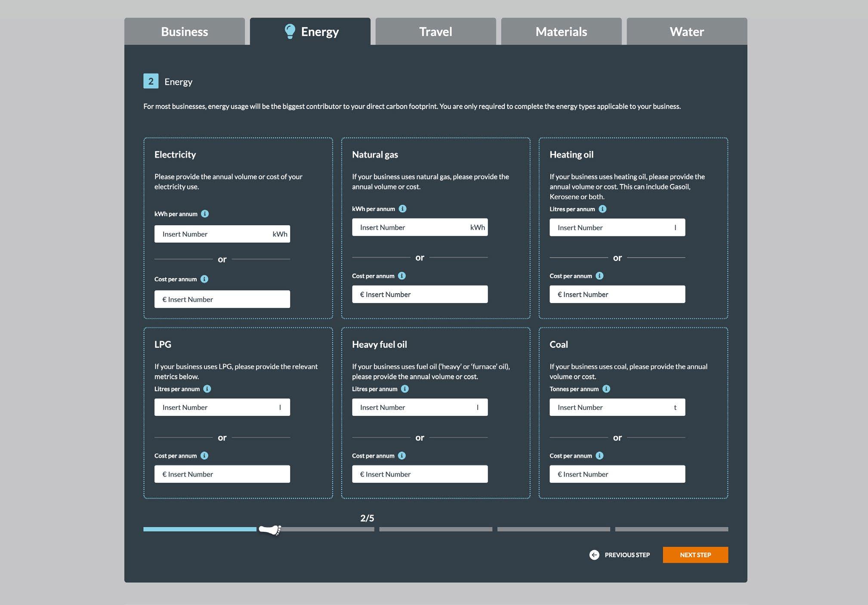This screenshot has height=605, width=868.
Task: Click info icon beside Electricity kWh per annum
Action: click(x=205, y=214)
